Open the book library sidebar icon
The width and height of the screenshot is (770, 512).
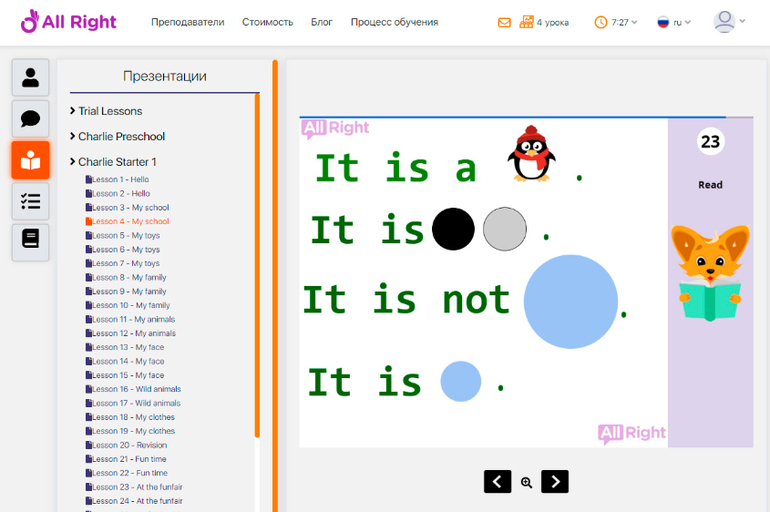click(30, 241)
